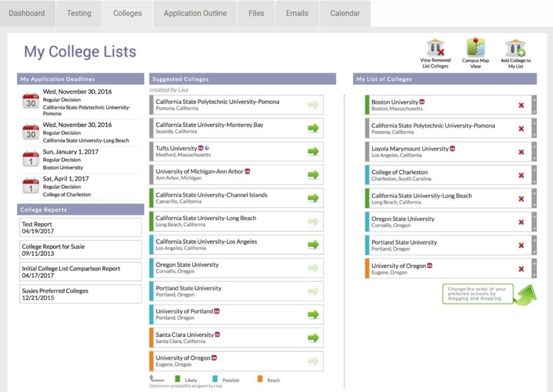Remove Boston University with the red X
This screenshot has height=392, width=553.
pyautogui.click(x=521, y=105)
